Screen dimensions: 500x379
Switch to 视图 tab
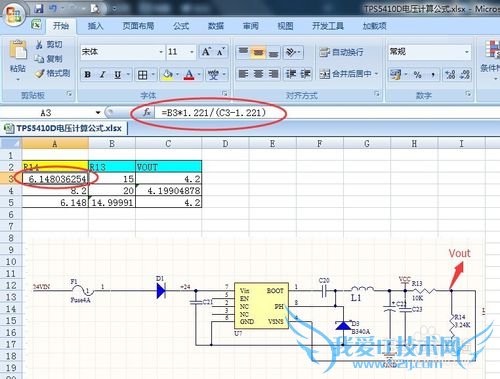pyautogui.click(x=285, y=26)
